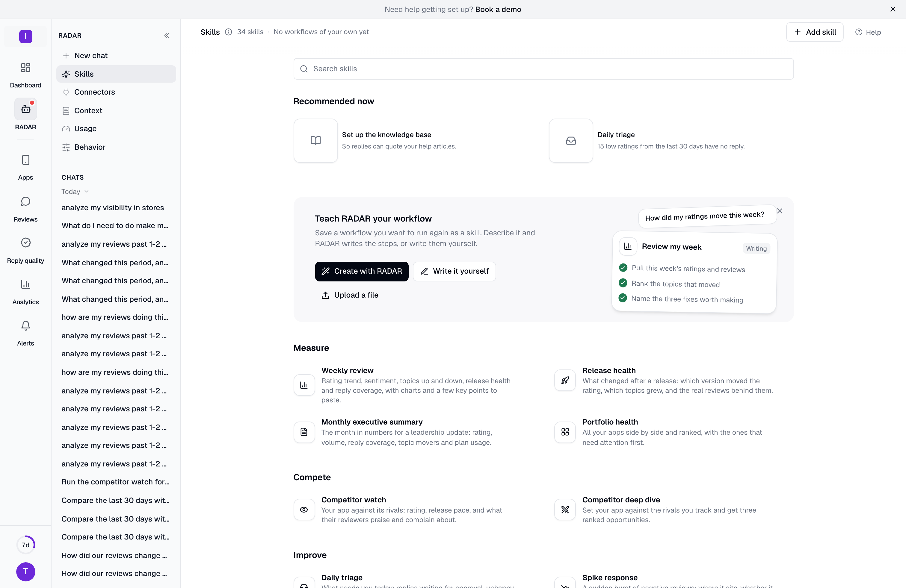Expand the Today chats group
Viewport: 906px width, 588px height.
tap(75, 191)
